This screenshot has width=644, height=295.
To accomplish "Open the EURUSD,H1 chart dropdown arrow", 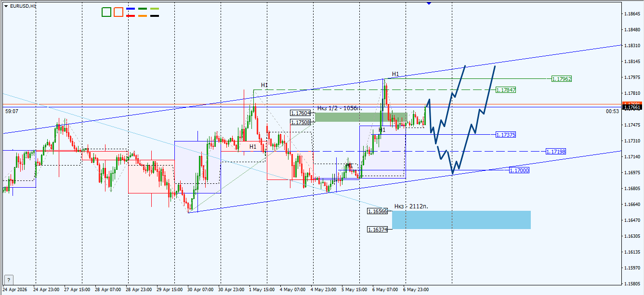I will pos(6,6).
